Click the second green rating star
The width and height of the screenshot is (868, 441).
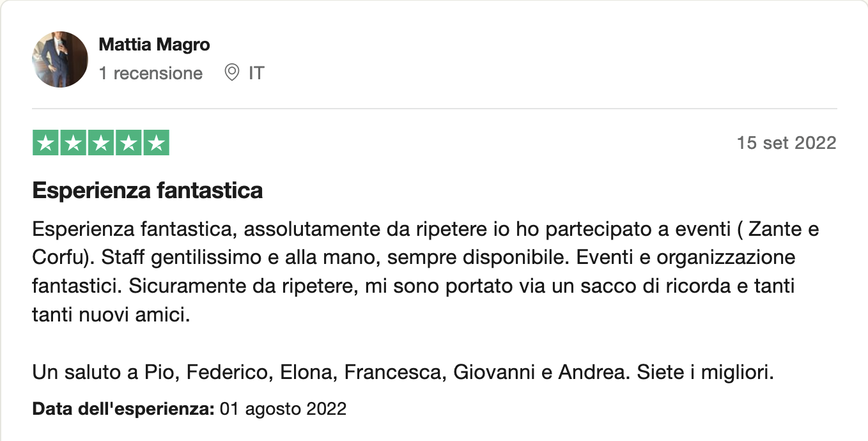coord(73,143)
